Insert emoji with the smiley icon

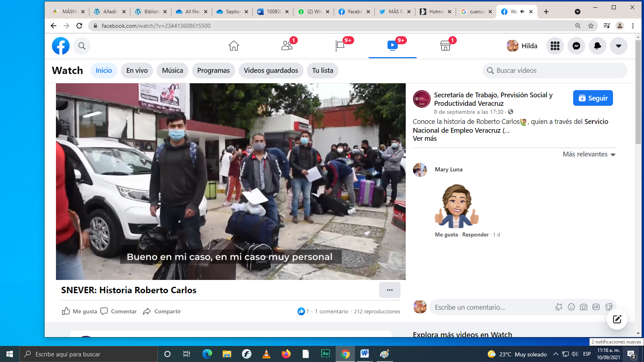coord(571,307)
